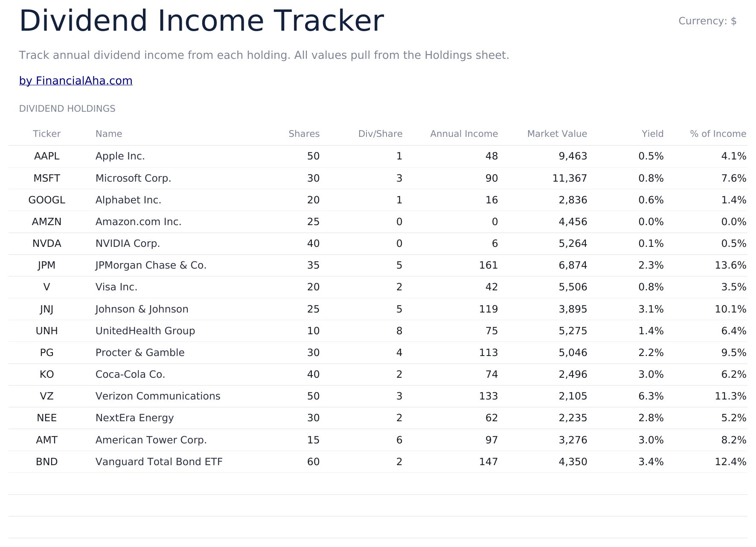
Task: Select the AAPL ticker cell
Action: (x=47, y=156)
